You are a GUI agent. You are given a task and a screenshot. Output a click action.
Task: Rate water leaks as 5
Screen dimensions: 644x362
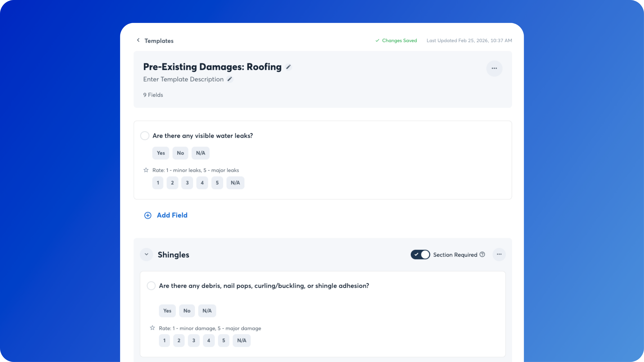pyautogui.click(x=217, y=183)
